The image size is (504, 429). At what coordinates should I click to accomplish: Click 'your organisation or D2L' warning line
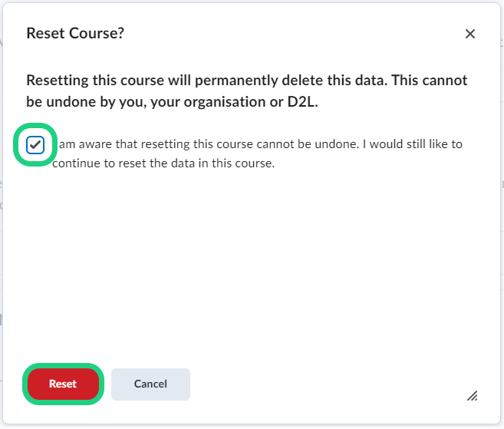[x=172, y=101]
